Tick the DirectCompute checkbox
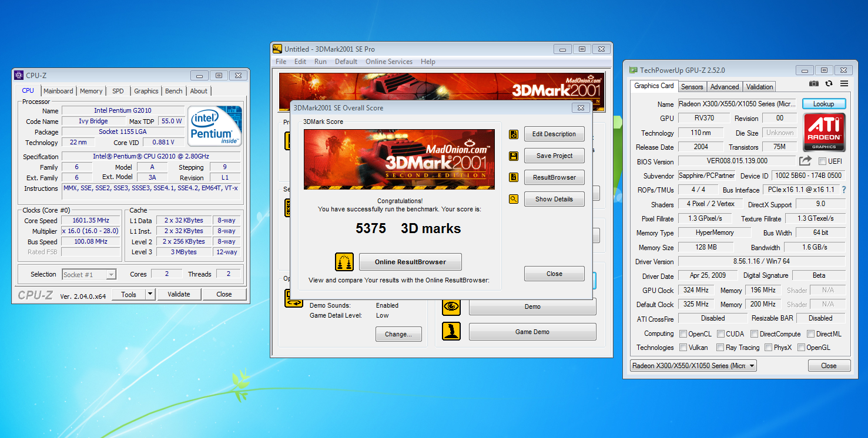868x438 pixels. click(x=755, y=334)
